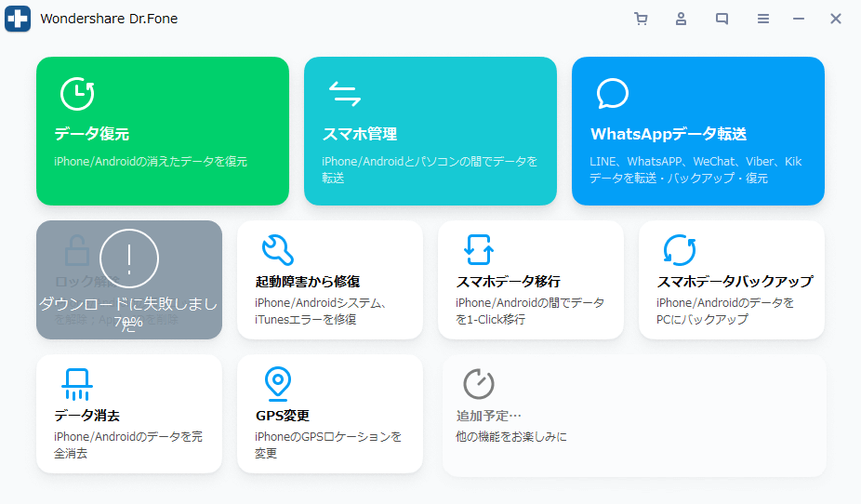The image size is (861, 504).
Task: Open GPS変更 title
Action: point(283,416)
